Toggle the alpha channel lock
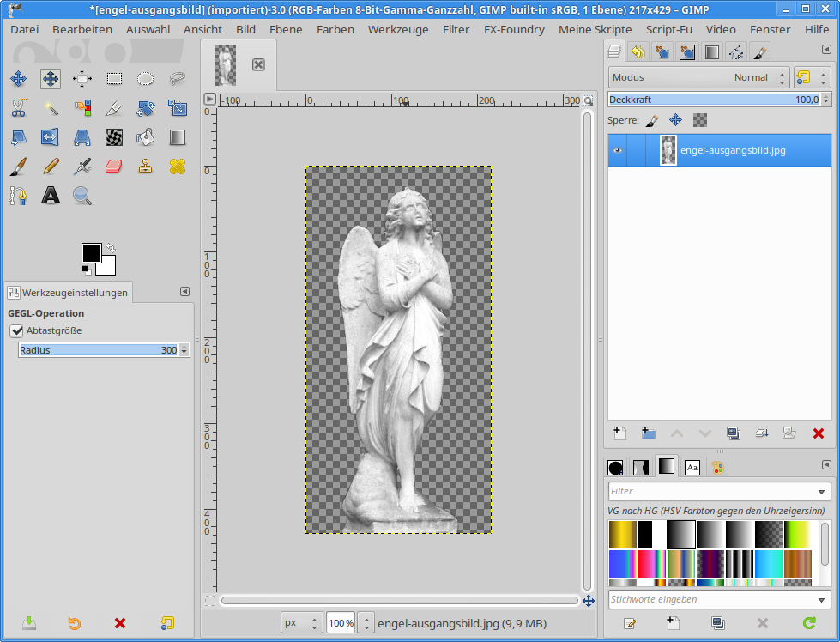Image resolution: width=840 pixels, height=642 pixels. point(700,120)
